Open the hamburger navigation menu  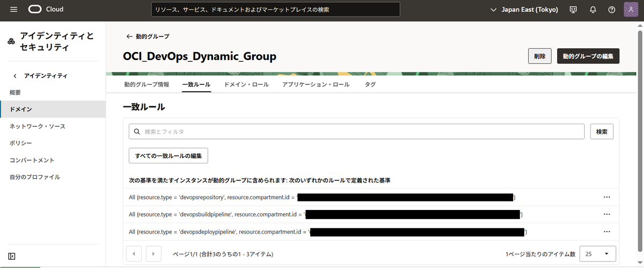[14, 9]
